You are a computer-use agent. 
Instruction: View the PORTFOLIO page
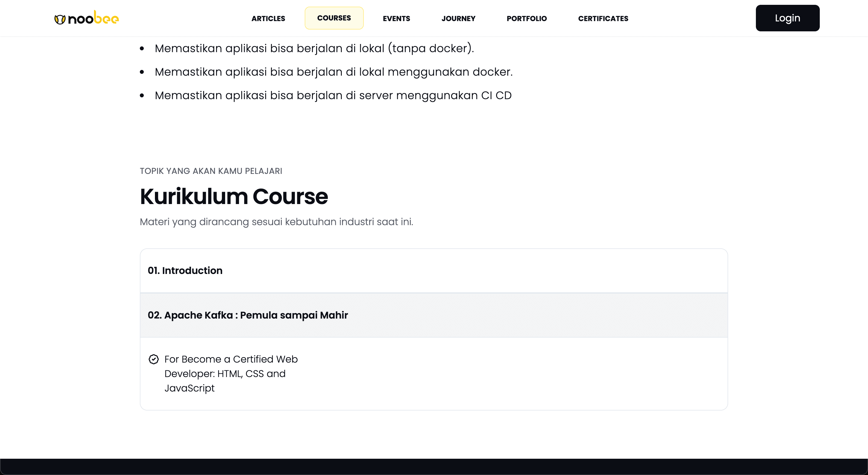coord(526,18)
